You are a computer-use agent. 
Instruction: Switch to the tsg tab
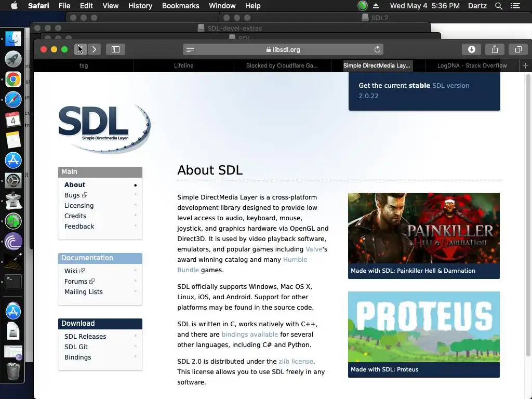coord(84,66)
